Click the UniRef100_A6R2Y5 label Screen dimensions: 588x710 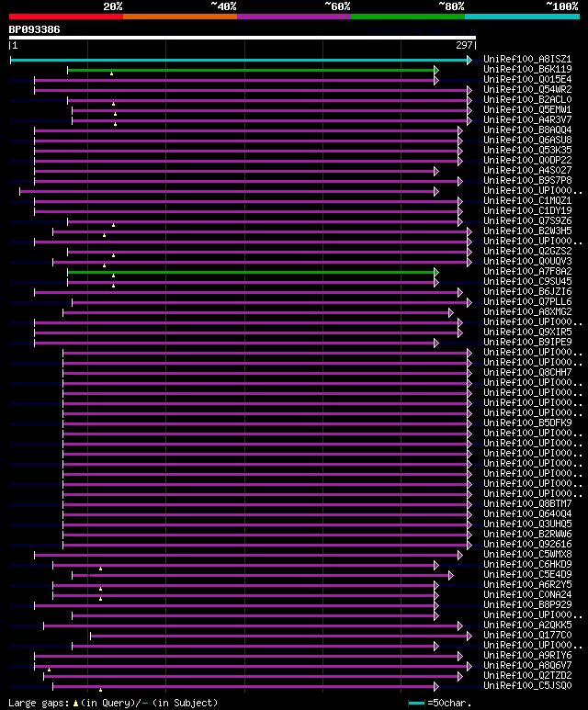click(x=527, y=584)
